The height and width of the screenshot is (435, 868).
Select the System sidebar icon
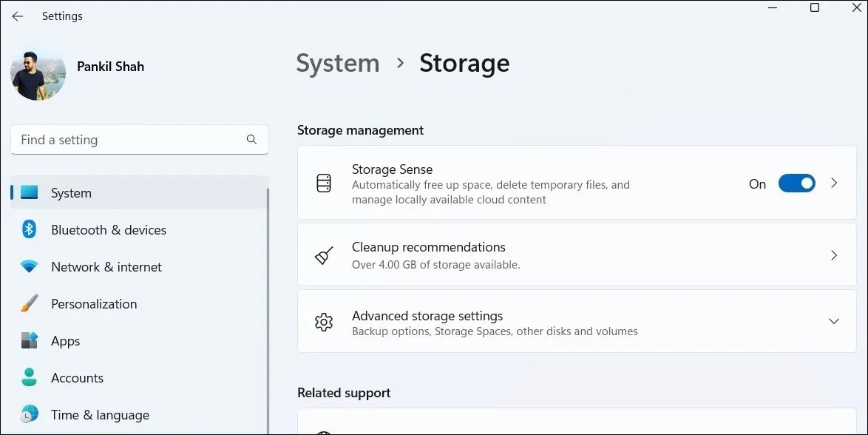tap(28, 192)
